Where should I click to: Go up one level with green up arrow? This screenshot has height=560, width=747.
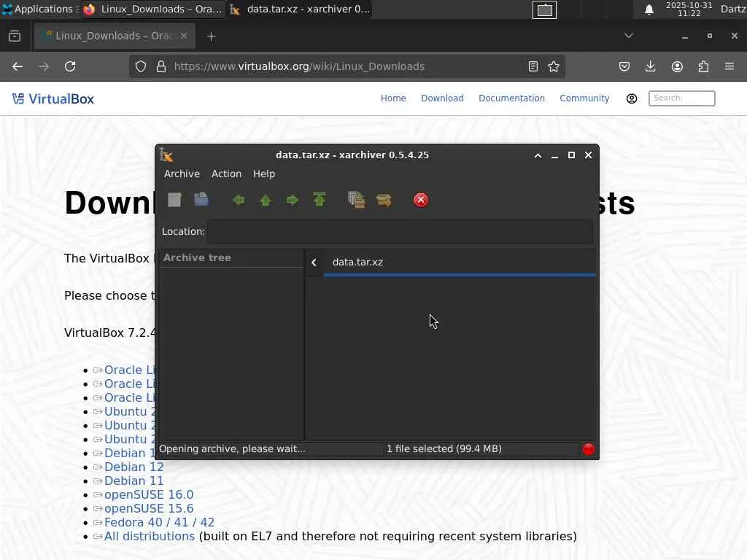pyautogui.click(x=266, y=200)
